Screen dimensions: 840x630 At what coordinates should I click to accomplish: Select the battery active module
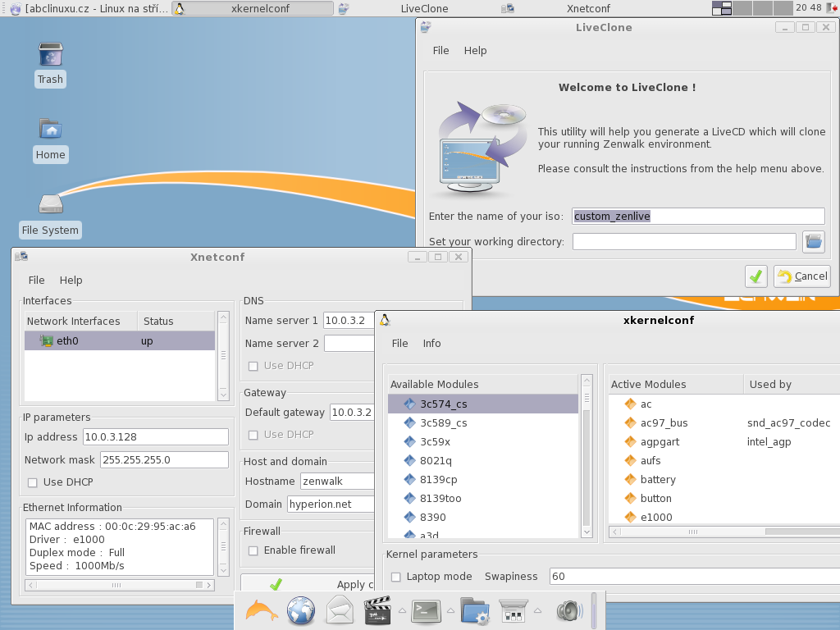click(724, 479)
